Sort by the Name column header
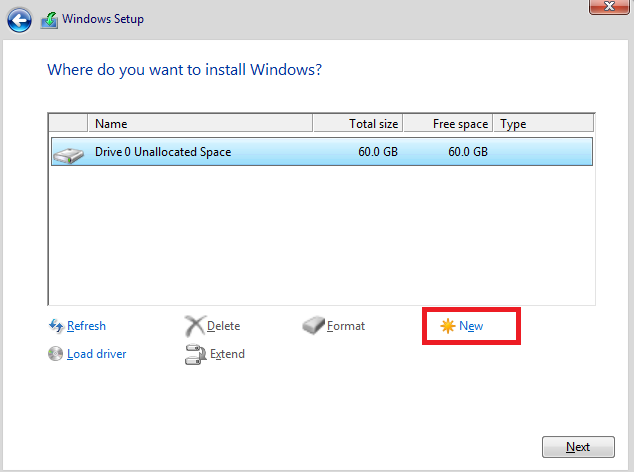This screenshot has height=472, width=634. point(200,123)
